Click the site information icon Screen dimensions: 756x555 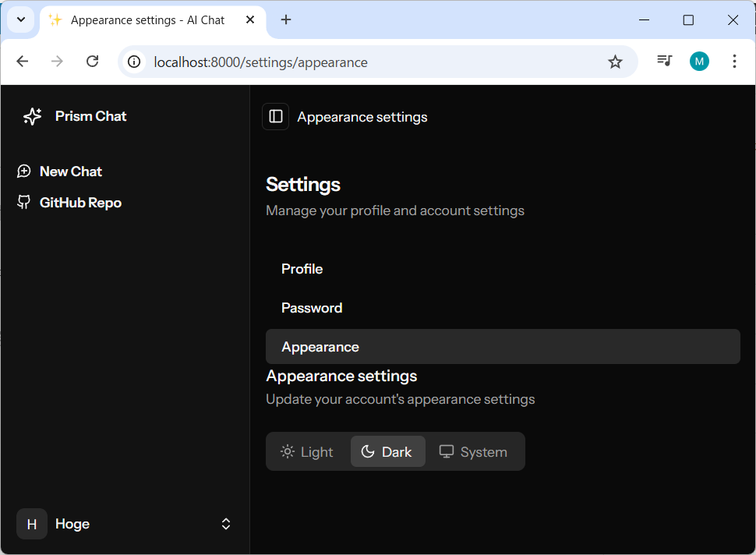tap(135, 62)
